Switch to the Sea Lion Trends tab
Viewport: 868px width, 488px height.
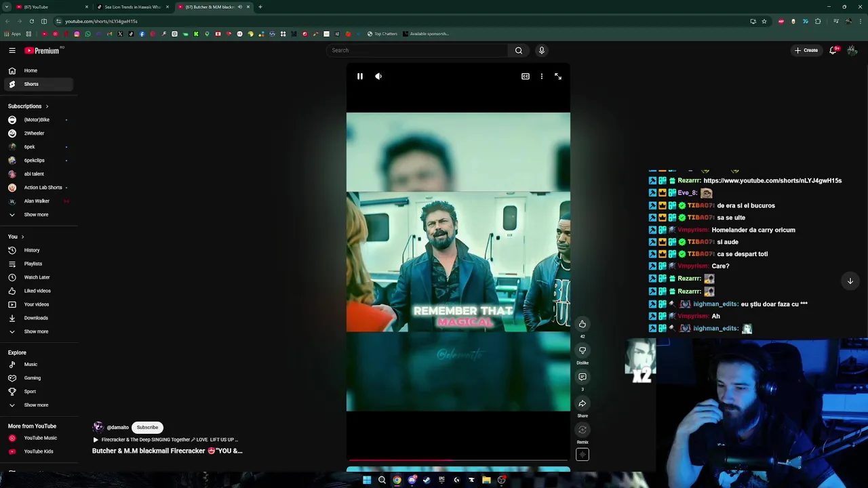(132, 7)
